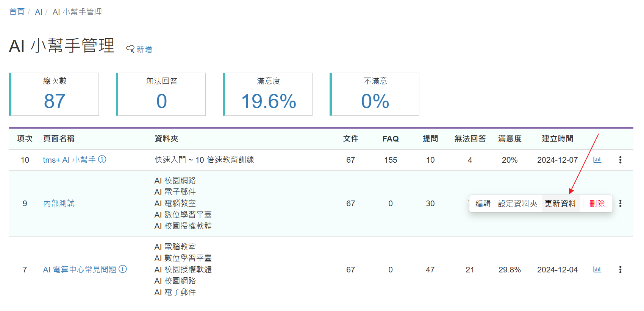
Task: Select 編輯 in the row action menu
Action: (483, 204)
